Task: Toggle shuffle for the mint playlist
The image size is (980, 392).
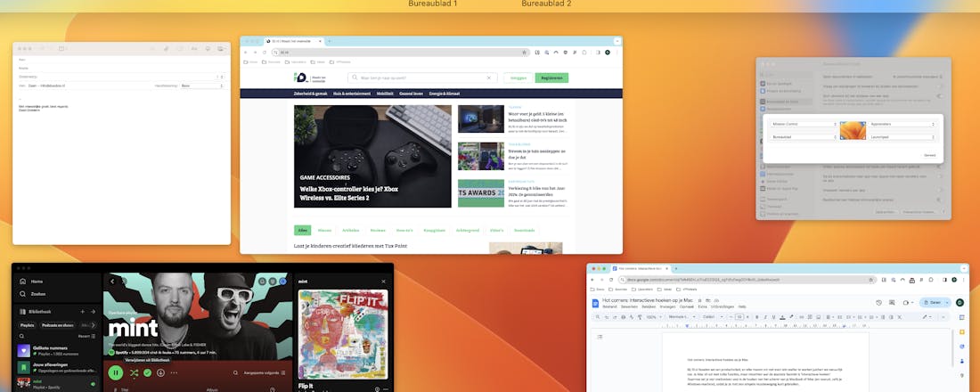Action: [x=134, y=372]
